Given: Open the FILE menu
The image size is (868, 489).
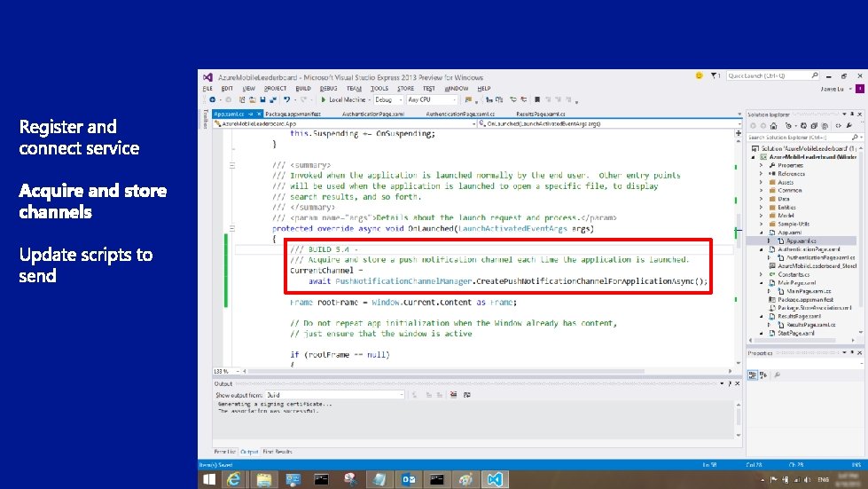Looking at the screenshot, I should 207,89.
